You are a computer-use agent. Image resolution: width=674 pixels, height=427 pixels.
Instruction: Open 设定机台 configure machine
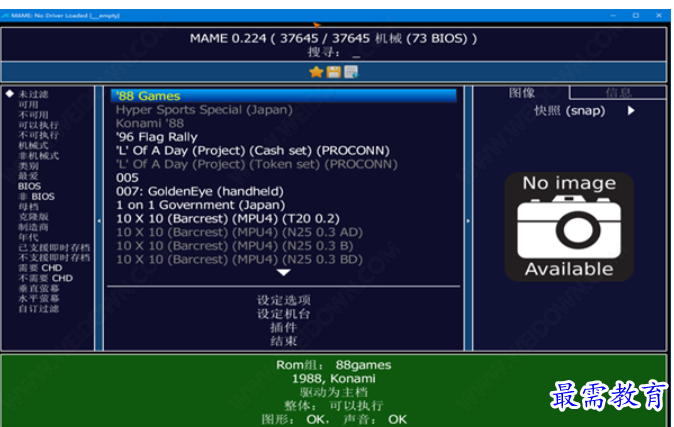point(284,314)
